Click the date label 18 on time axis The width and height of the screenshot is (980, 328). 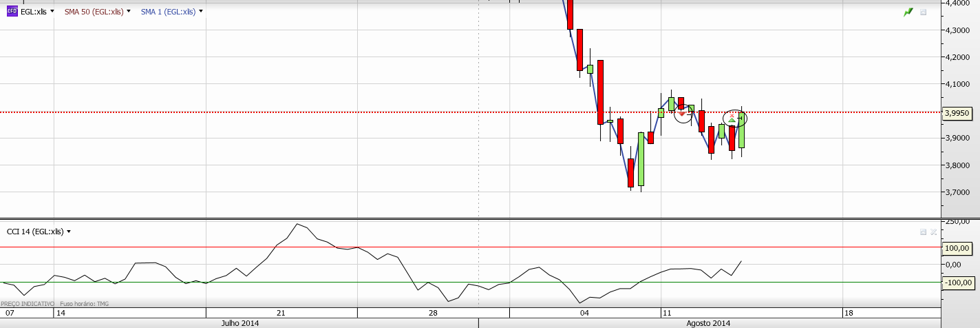[x=849, y=313]
